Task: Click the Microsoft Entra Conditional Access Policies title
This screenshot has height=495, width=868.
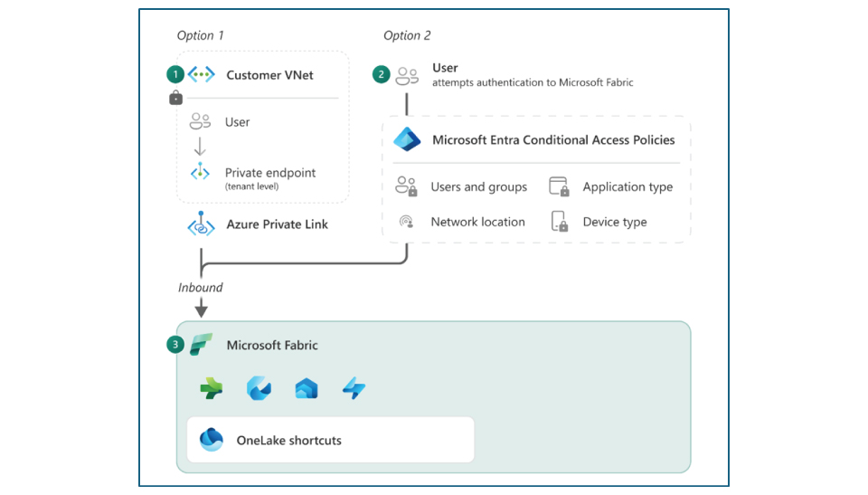Action: pos(553,139)
